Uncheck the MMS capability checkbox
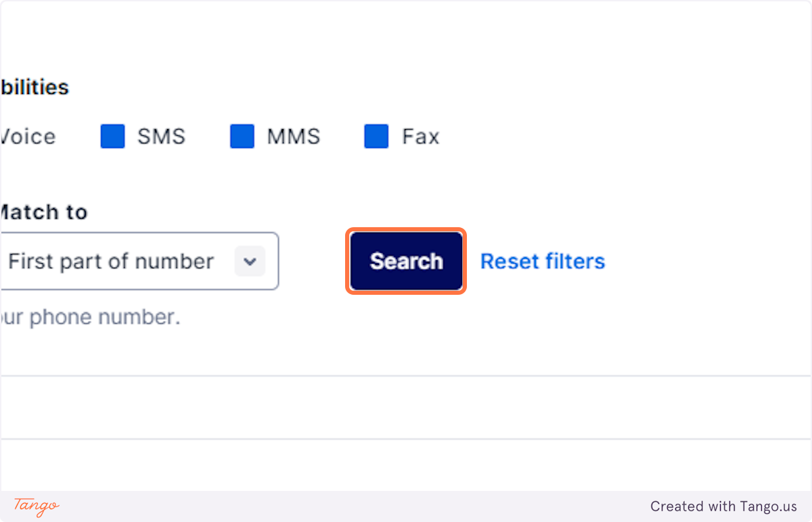This screenshot has width=812, height=522. 242,137
